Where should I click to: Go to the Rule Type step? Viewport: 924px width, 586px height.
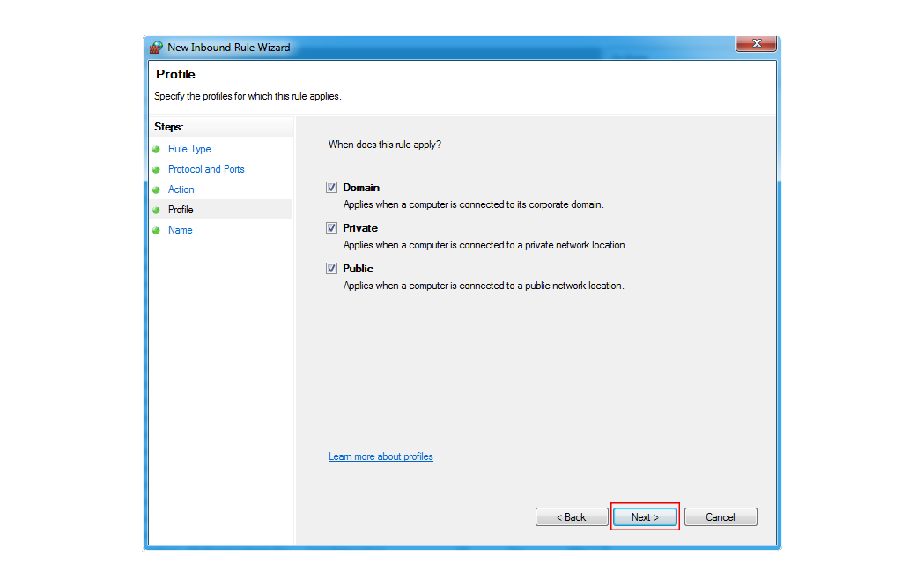[x=189, y=149]
